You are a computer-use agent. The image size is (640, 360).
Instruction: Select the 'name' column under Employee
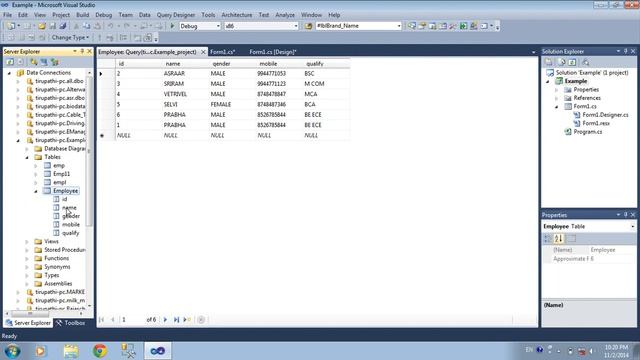[x=69, y=208]
